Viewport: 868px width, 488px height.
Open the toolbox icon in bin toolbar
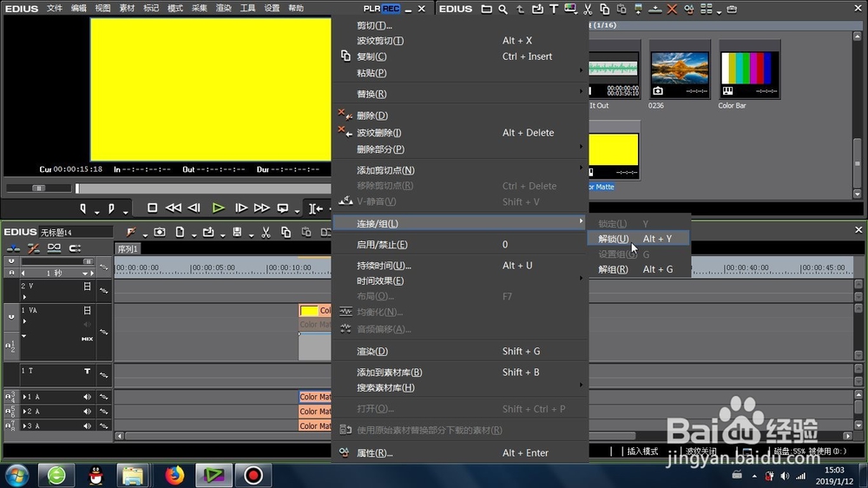[732, 9]
